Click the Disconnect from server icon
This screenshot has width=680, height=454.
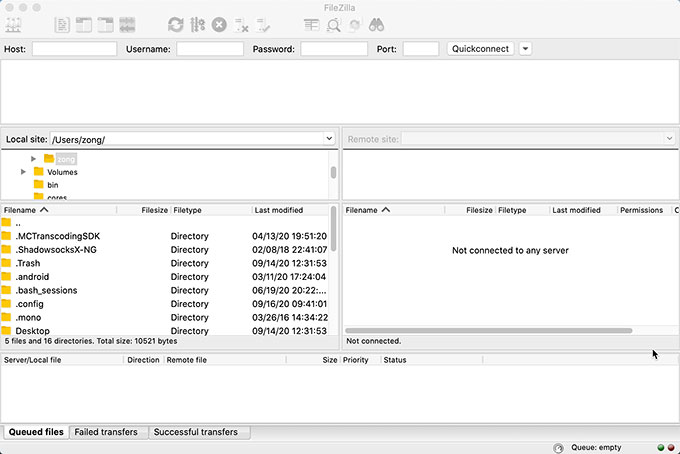pyautogui.click(x=241, y=25)
